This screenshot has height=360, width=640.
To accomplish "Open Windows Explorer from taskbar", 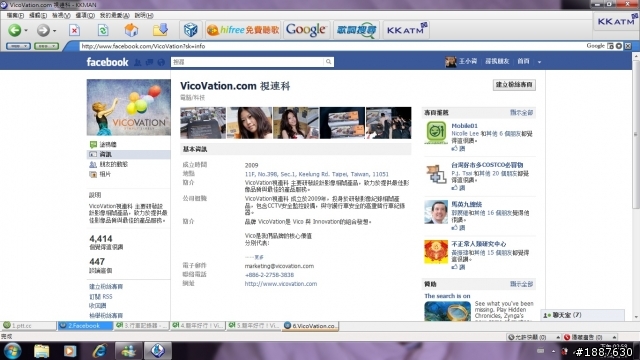I will pyautogui.click(x=41, y=351).
